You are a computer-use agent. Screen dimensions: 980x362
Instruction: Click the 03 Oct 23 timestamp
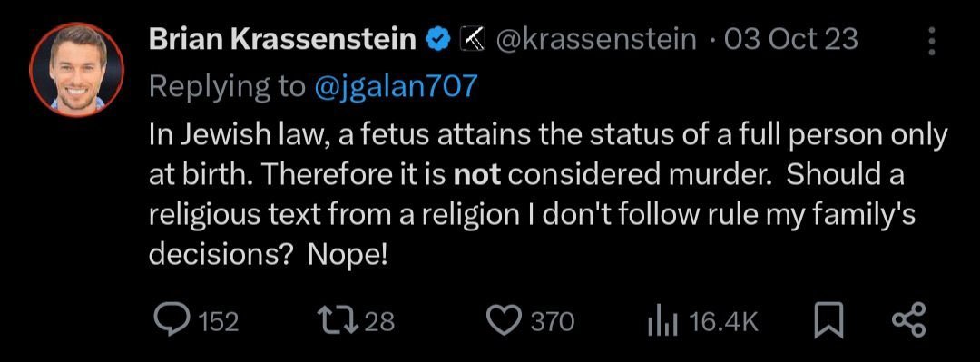(x=790, y=40)
